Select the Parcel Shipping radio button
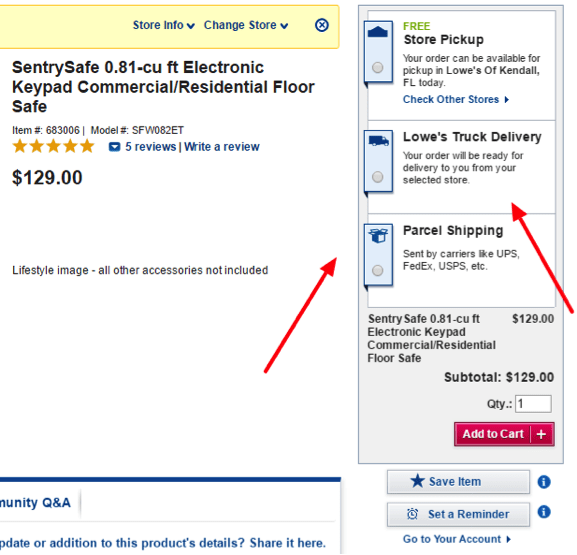This screenshot has width=577, height=555. pyautogui.click(x=378, y=271)
